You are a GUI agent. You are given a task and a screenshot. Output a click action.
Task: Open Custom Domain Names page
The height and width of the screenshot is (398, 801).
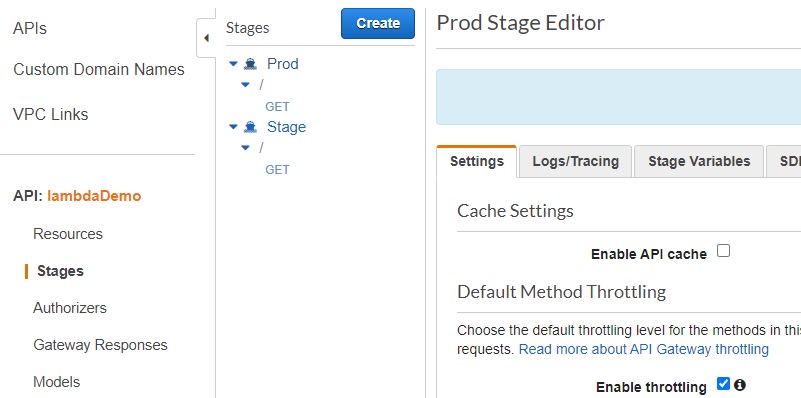(x=99, y=69)
